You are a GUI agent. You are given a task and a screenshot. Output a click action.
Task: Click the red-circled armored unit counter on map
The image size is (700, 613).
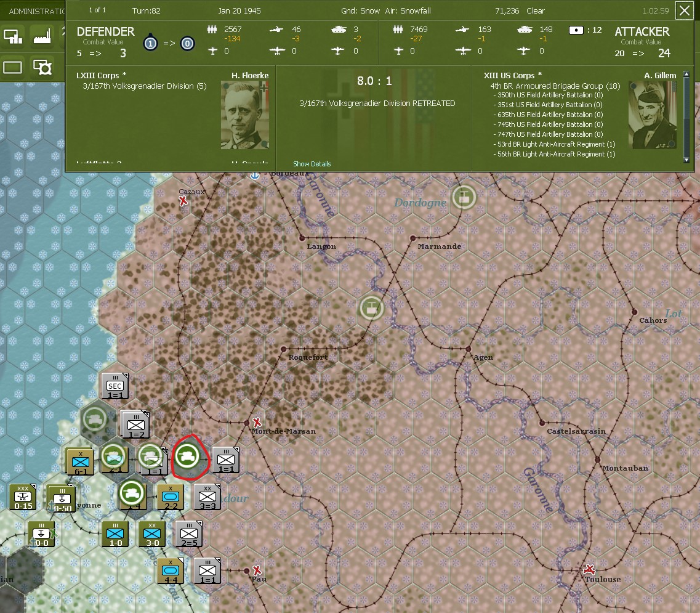188,456
